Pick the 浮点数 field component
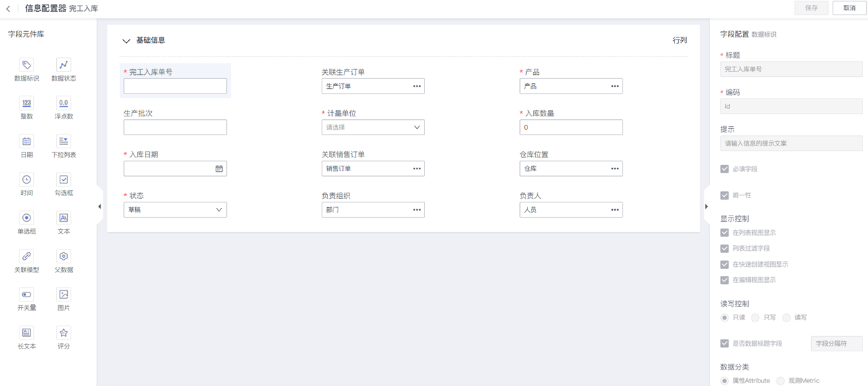868x386 pixels. 64,103
